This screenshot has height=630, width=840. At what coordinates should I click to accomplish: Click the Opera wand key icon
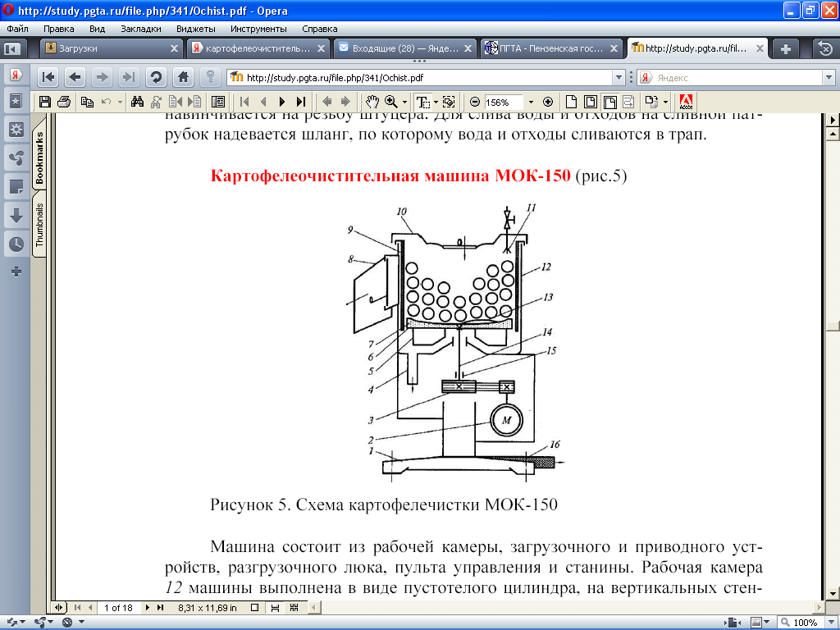pyautogui.click(x=211, y=77)
